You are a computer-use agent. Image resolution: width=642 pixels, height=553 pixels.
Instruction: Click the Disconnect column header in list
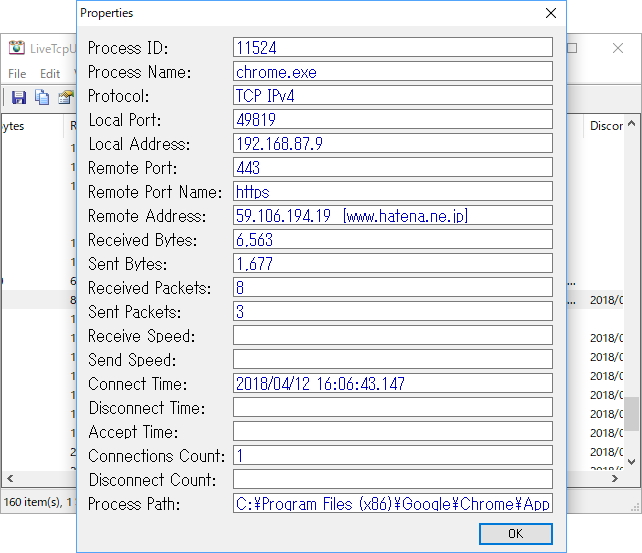tap(605, 126)
